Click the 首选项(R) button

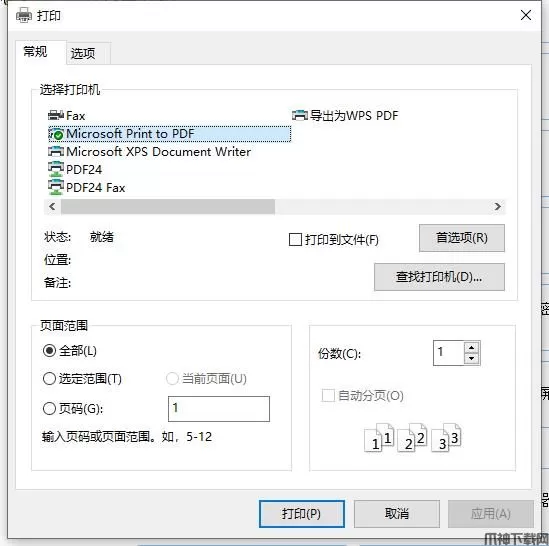point(462,238)
